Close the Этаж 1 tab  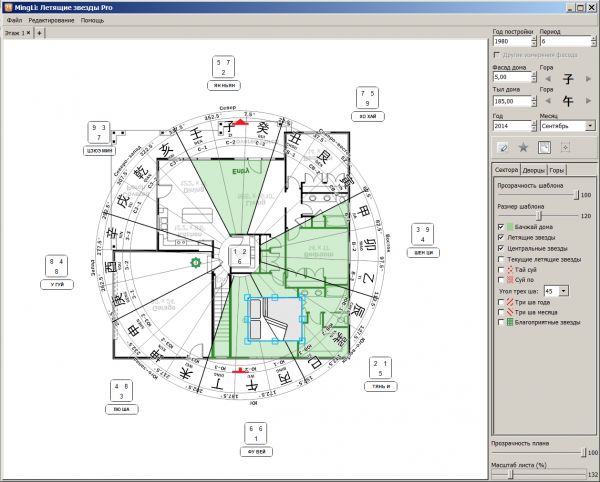pos(28,33)
